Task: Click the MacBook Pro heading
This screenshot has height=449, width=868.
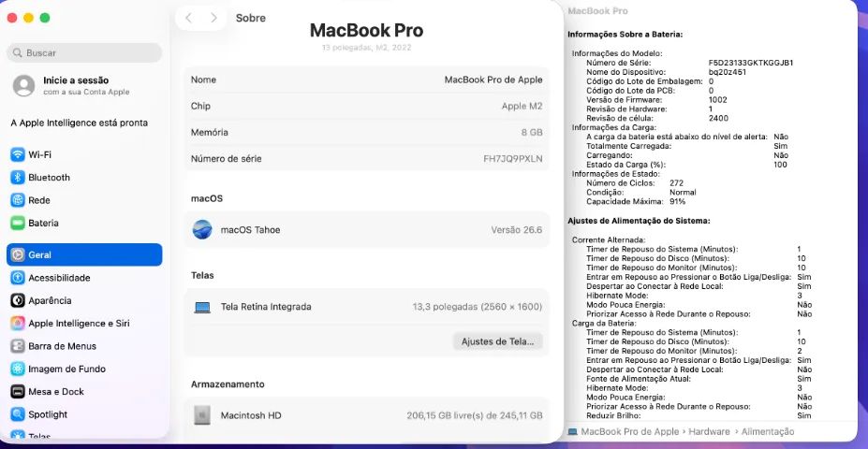Action: 366,31
